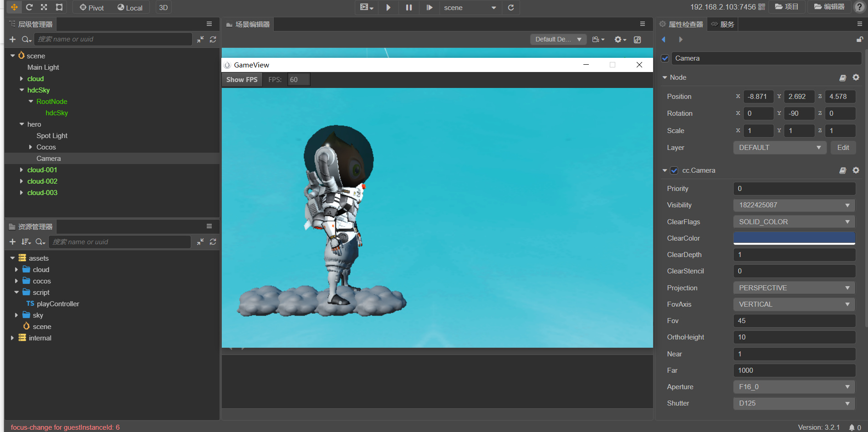Select the Scale transform tool

(44, 7)
